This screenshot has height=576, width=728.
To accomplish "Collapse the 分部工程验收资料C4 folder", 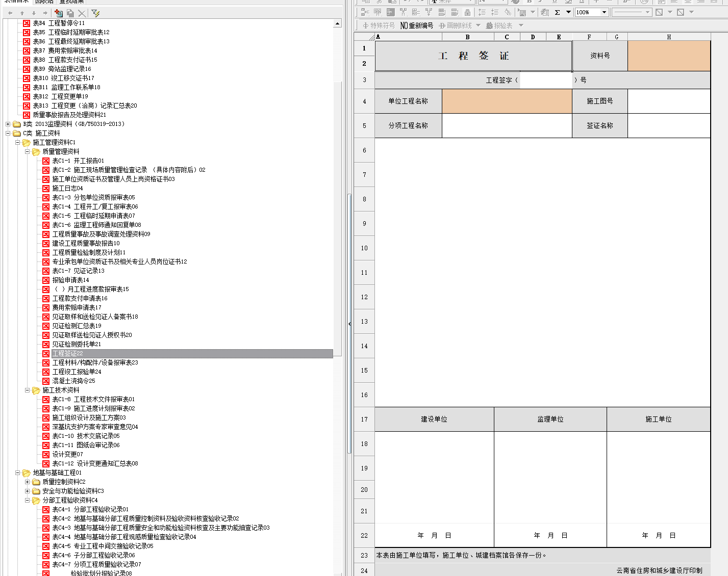I will [x=27, y=500].
